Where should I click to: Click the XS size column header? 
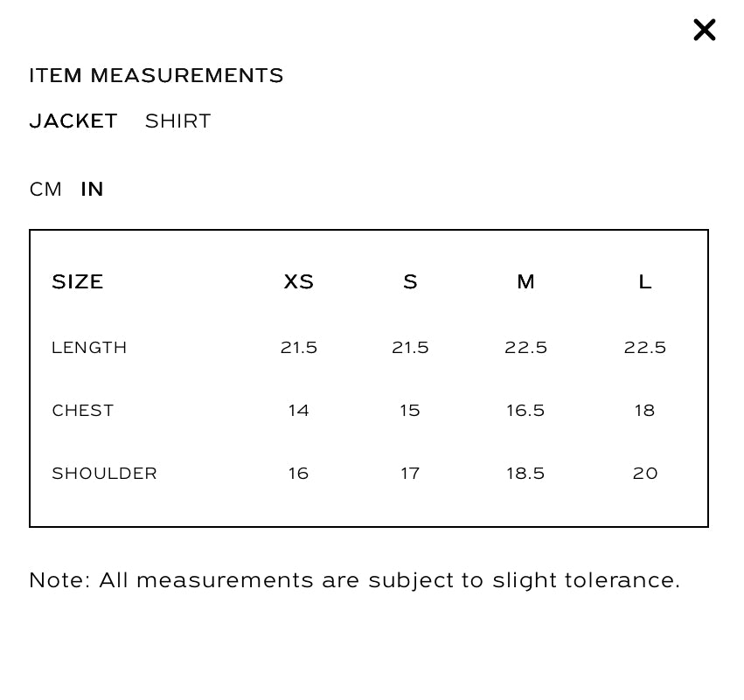pos(298,281)
